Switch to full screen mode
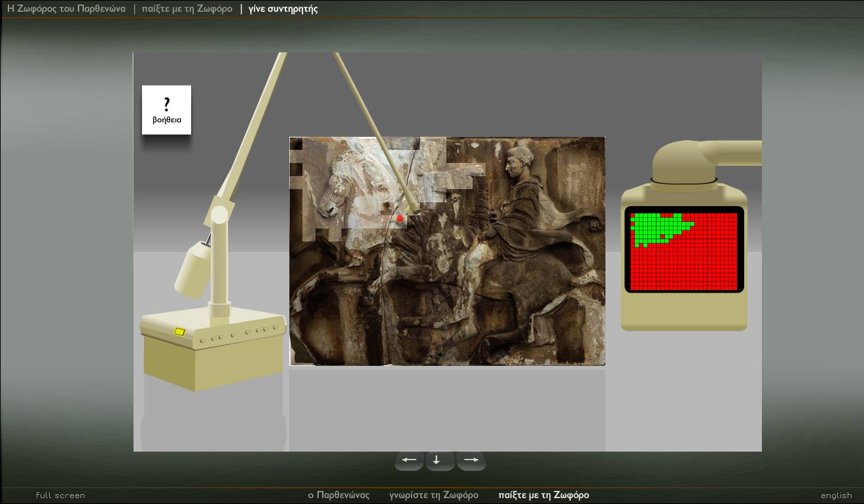 60,495
